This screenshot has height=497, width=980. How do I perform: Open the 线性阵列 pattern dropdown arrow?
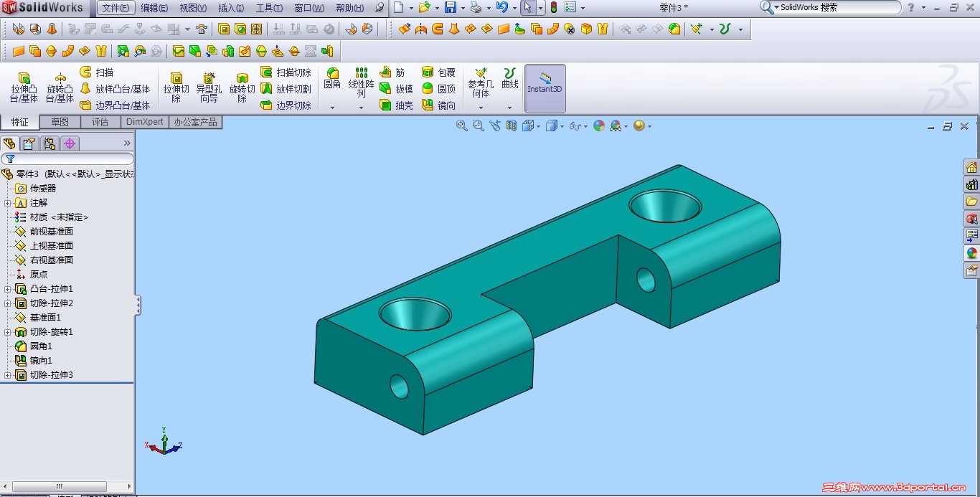(x=361, y=108)
